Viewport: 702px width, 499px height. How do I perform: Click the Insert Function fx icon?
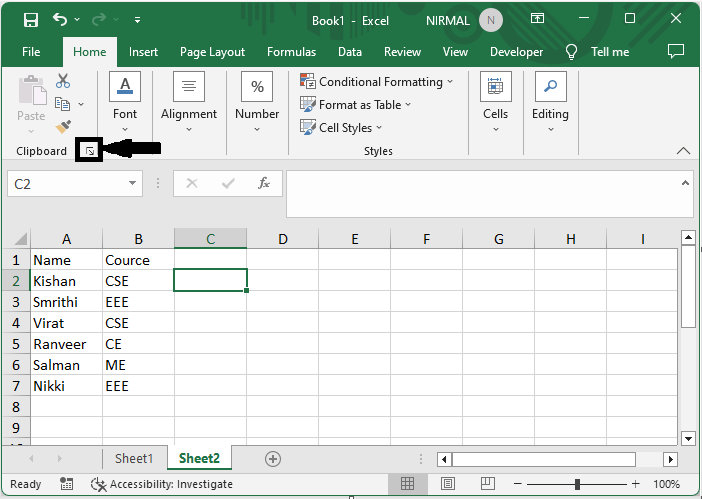pos(264,184)
